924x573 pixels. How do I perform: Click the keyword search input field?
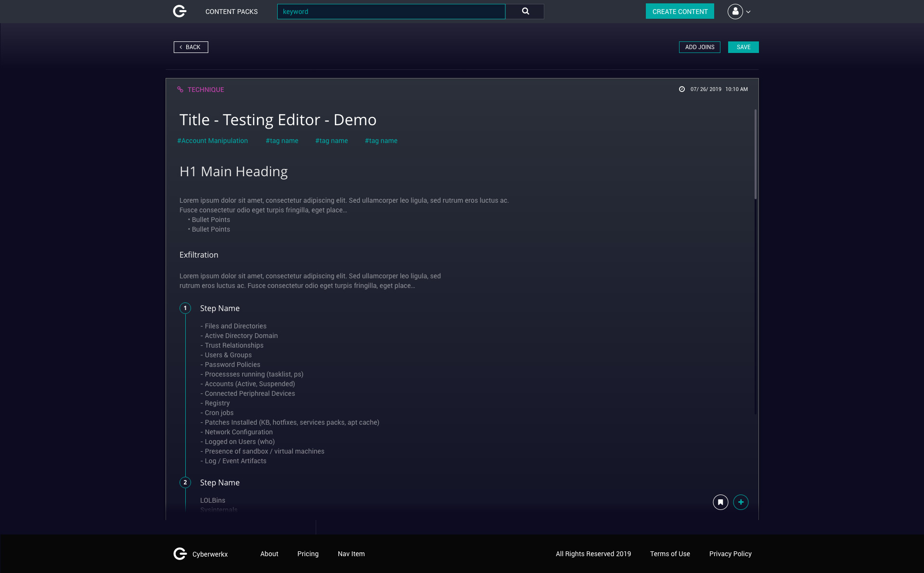[391, 11]
